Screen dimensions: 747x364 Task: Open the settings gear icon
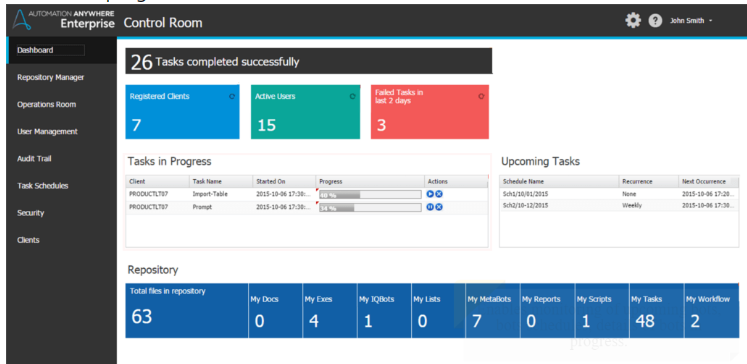[x=633, y=20]
